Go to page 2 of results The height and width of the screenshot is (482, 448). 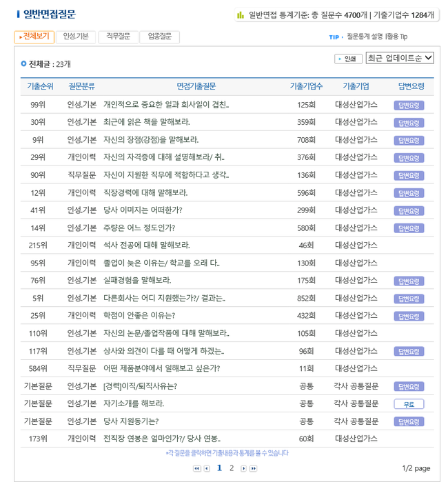tap(232, 468)
